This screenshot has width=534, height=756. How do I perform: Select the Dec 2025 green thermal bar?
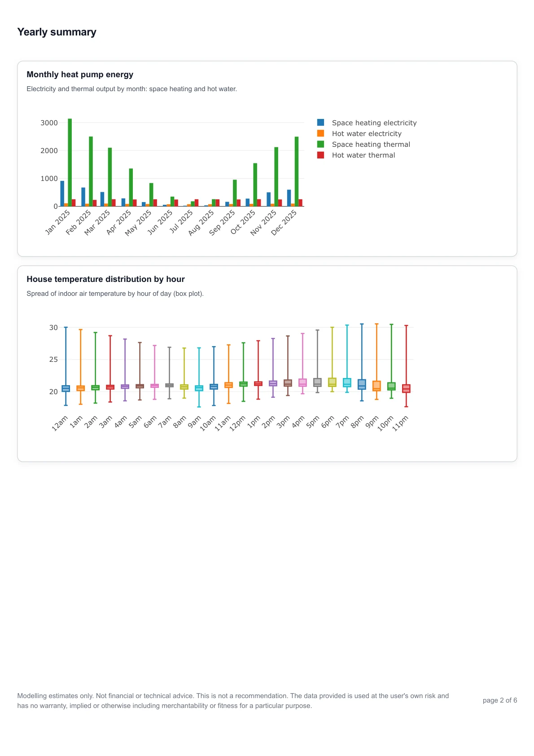[x=297, y=171]
